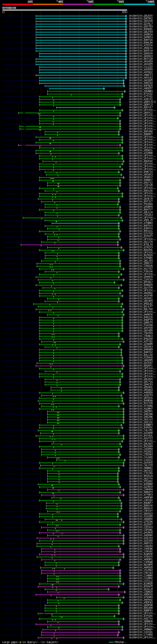The image size is (157, 644).
Task: Click the UniRef100_A4R8D9 label
Action: point(141,392)
